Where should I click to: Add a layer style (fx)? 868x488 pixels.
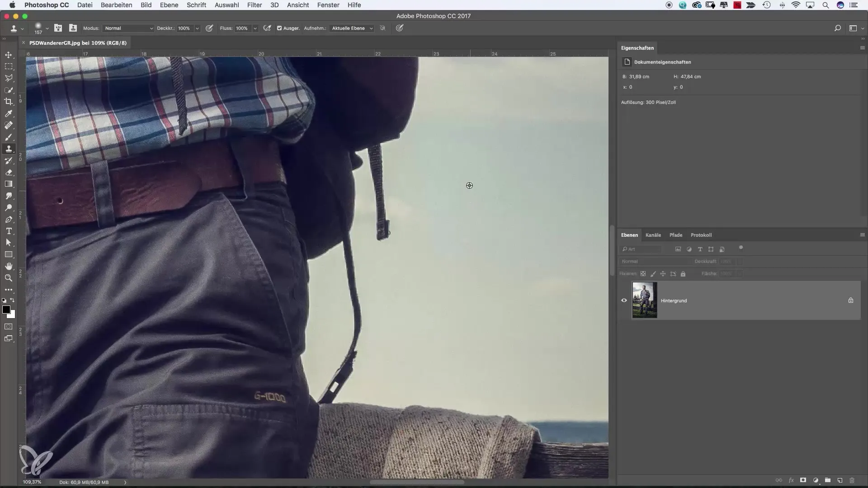click(791, 480)
